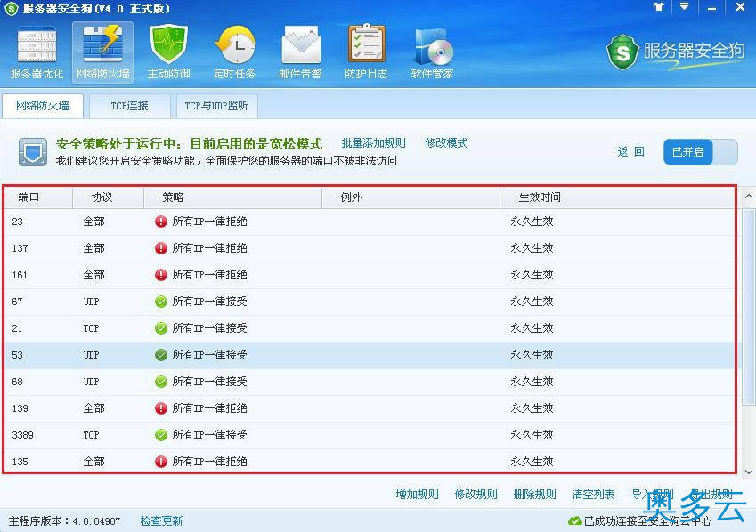756x532 pixels.
Task: Click the red deny icon in port 139 row
Action: coord(161,408)
